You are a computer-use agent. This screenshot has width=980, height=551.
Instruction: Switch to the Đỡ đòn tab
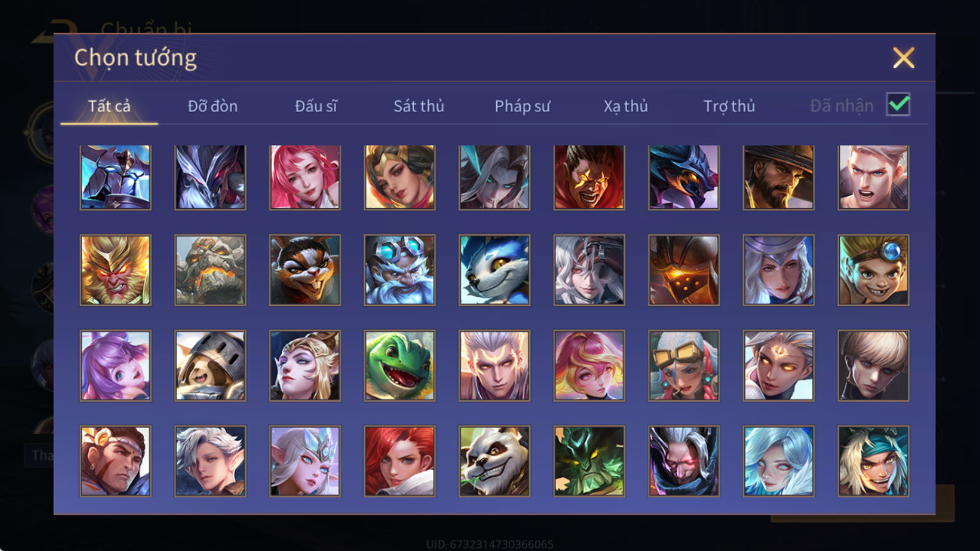coord(213,106)
